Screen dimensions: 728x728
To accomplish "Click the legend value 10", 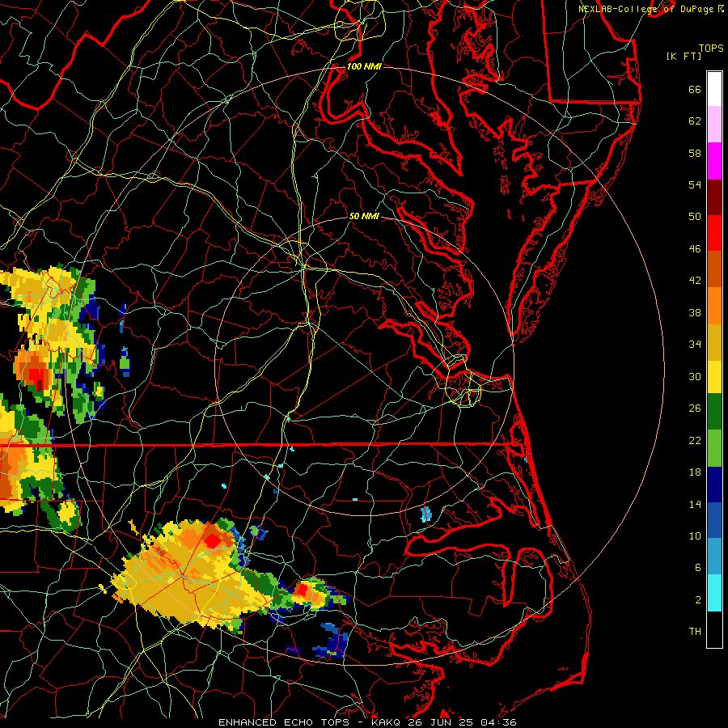I will tap(695, 535).
